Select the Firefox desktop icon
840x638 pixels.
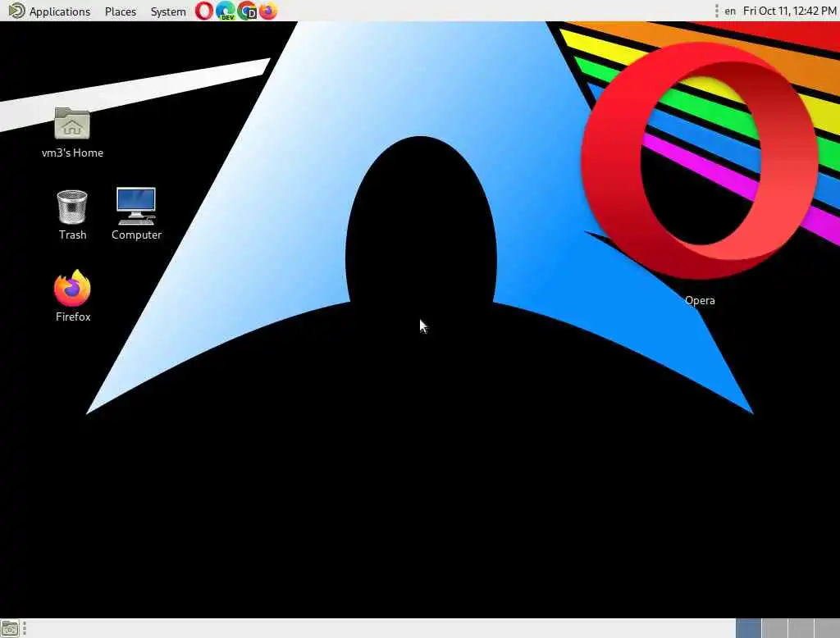coord(73,296)
